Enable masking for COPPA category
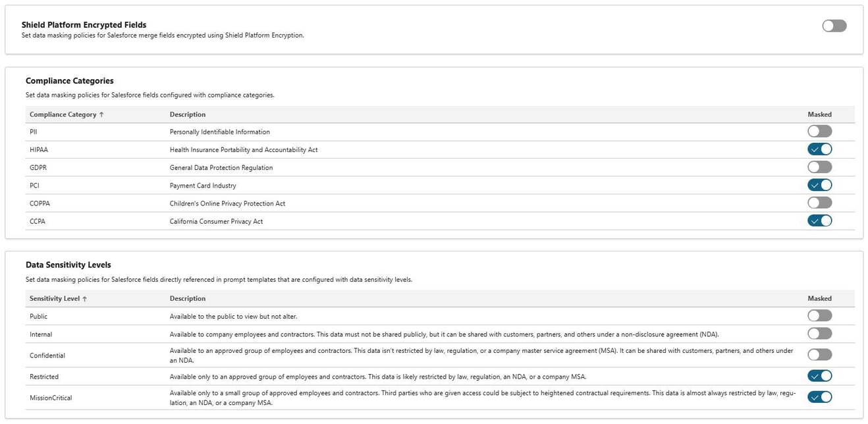 tap(819, 202)
